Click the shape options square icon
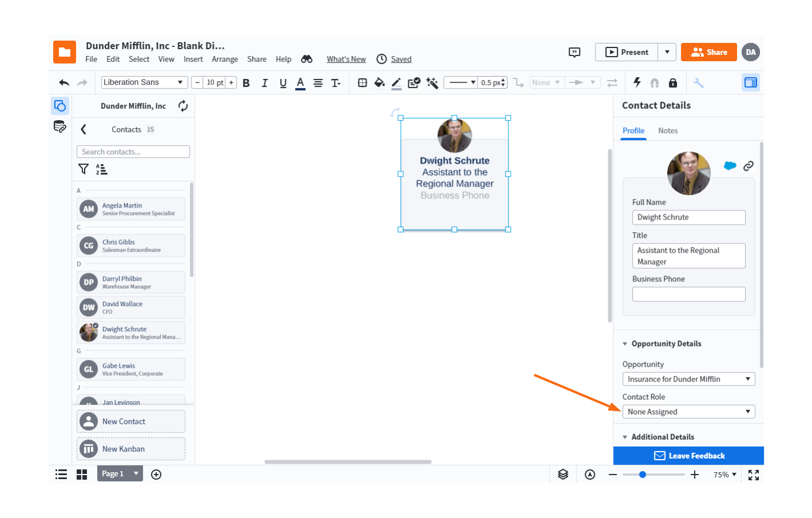The image size is (812, 518). (x=362, y=83)
